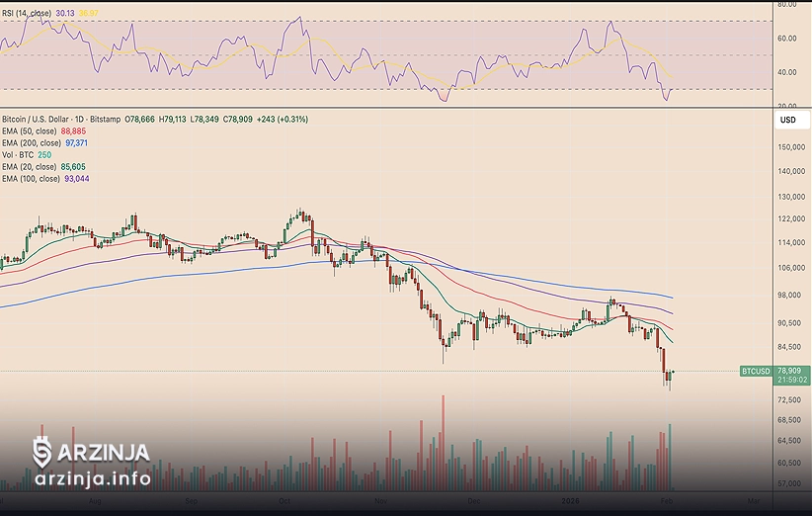Select the EMA (200, close) legend entry
812x516 pixels.
pos(32,142)
